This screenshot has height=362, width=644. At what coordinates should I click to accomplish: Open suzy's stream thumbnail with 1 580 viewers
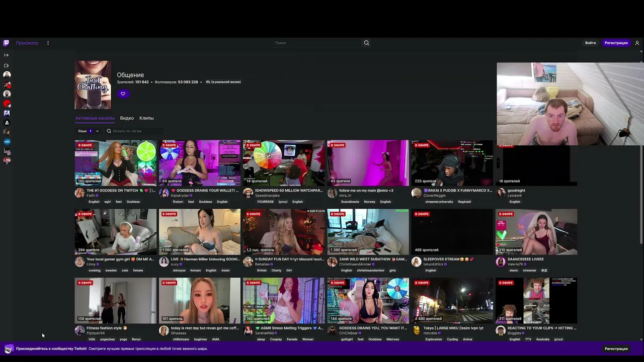[200, 232]
